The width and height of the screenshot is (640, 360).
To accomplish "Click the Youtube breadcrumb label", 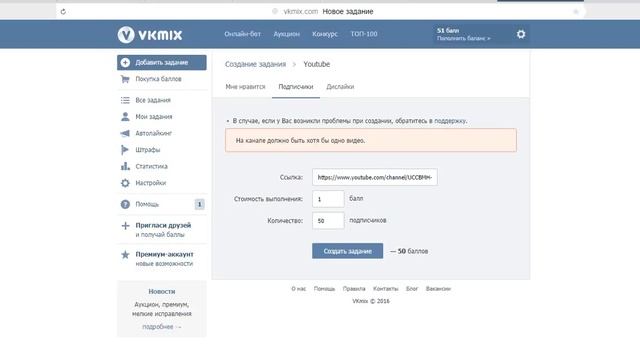I will click(x=317, y=64).
